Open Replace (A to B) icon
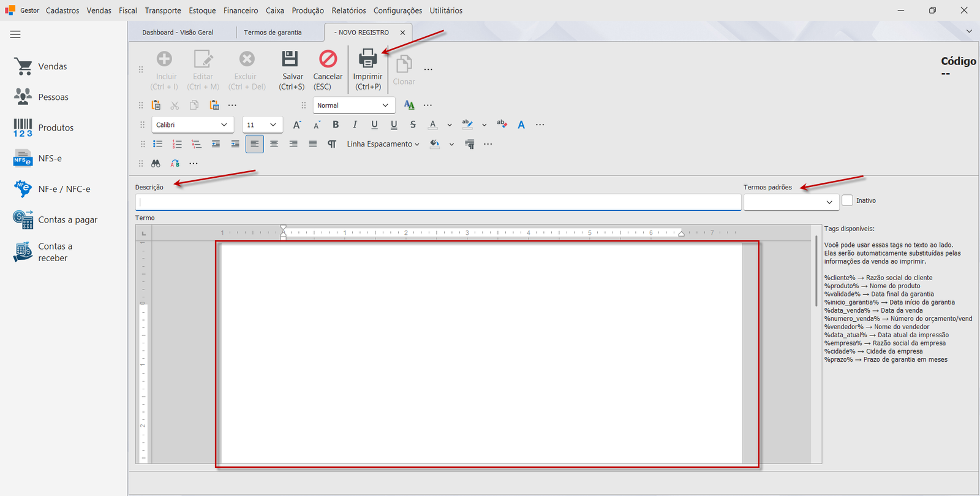This screenshot has width=980, height=496. tap(175, 164)
